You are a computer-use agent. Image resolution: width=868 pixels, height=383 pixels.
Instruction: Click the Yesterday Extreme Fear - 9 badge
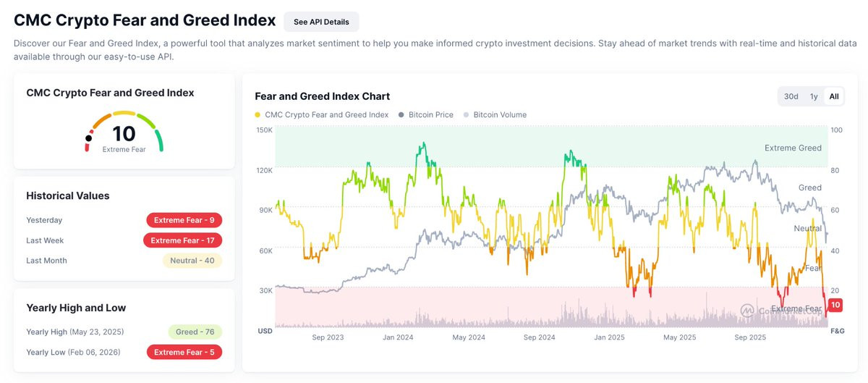tap(184, 220)
